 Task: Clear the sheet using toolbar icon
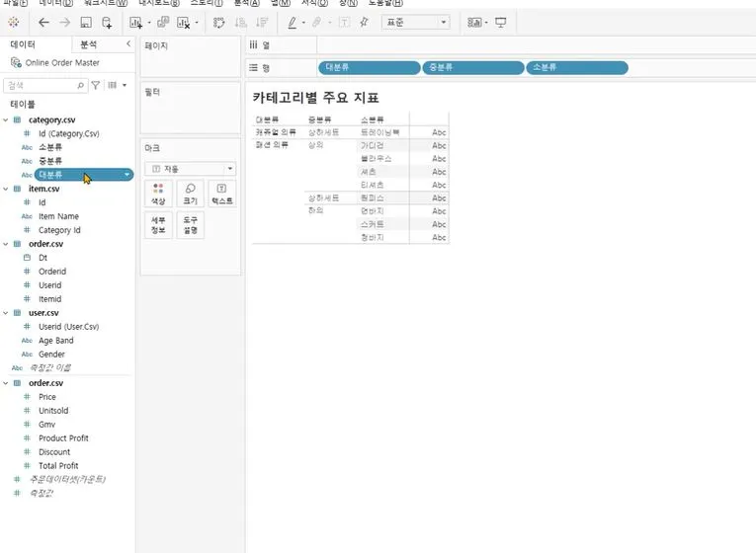(184, 22)
